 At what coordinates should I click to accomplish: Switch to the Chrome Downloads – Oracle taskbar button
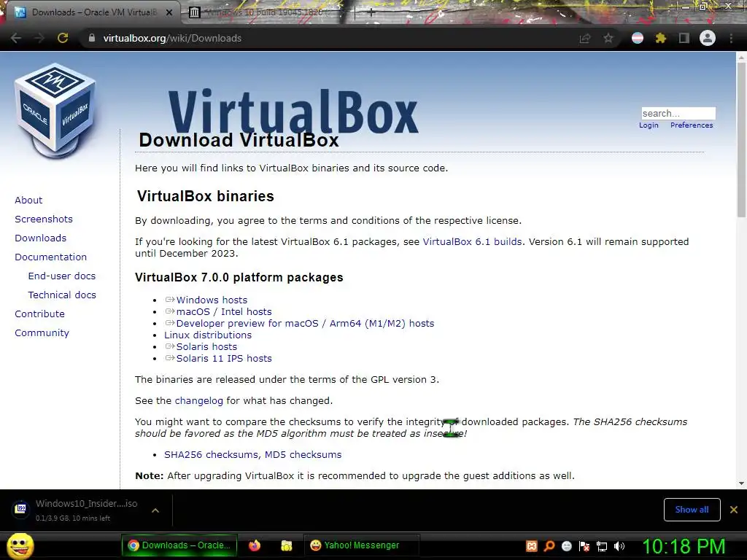(179, 545)
